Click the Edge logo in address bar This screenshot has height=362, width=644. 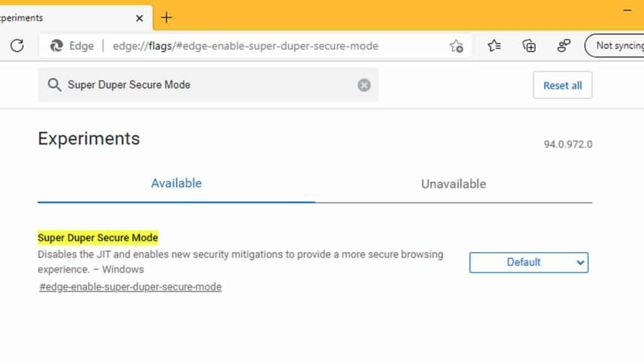tap(56, 45)
